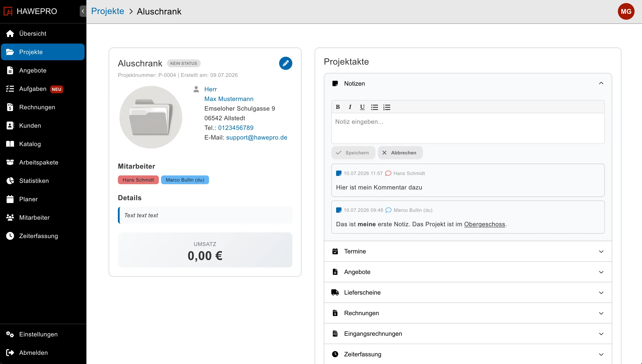Click the customer person icon
This screenshot has width=642, height=364.
(196, 89)
